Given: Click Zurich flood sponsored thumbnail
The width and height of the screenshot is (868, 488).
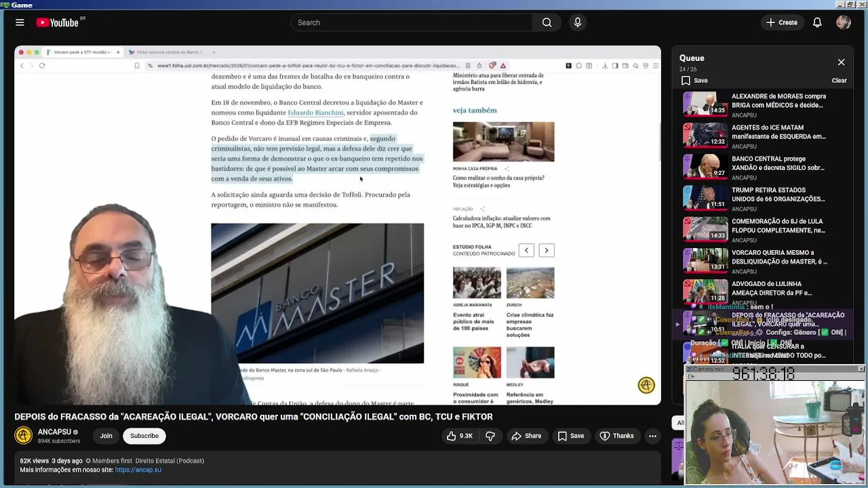Looking at the screenshot, I should 530,283.
